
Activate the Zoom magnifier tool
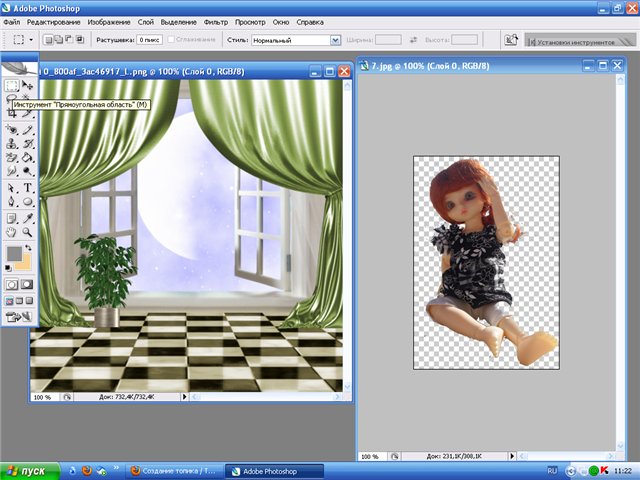[28, 232]
